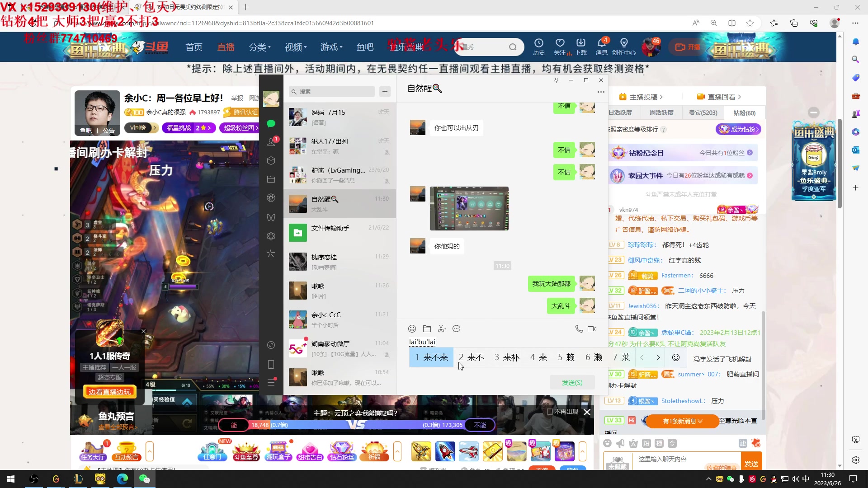Viewport: 868px width, 488px height.
Task: Click plus button beside WeChat search
Action: click(x=385, y=91)
